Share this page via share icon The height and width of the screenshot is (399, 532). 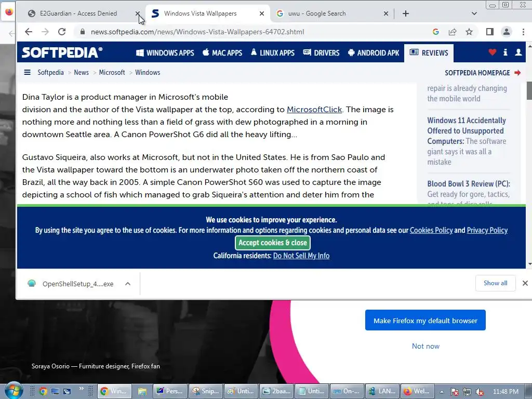coord(453,32)
